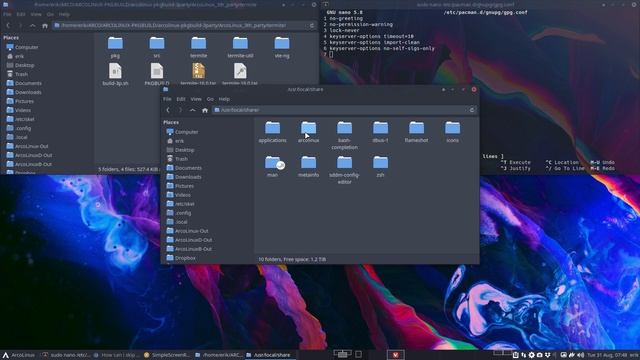Open the arcolinux folder in /usr/local/share
640x360 pixels.
[x=308, y=131]
